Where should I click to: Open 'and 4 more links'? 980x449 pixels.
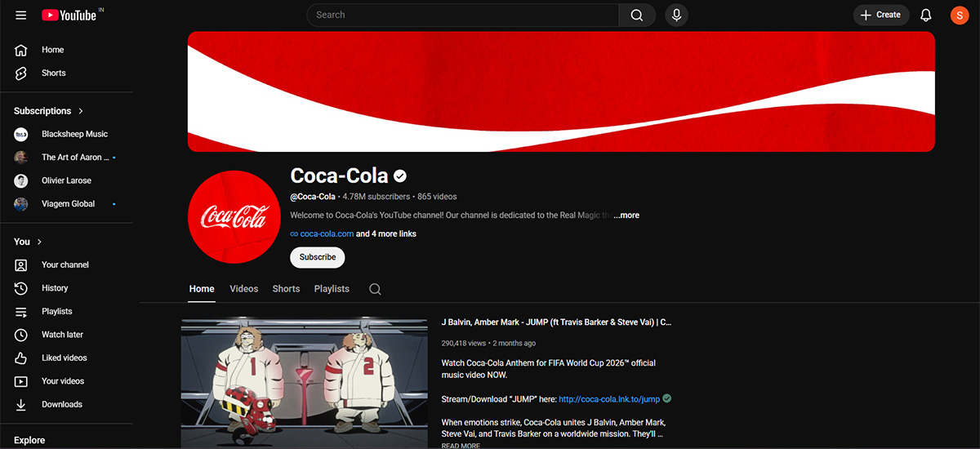click(386, 234)
